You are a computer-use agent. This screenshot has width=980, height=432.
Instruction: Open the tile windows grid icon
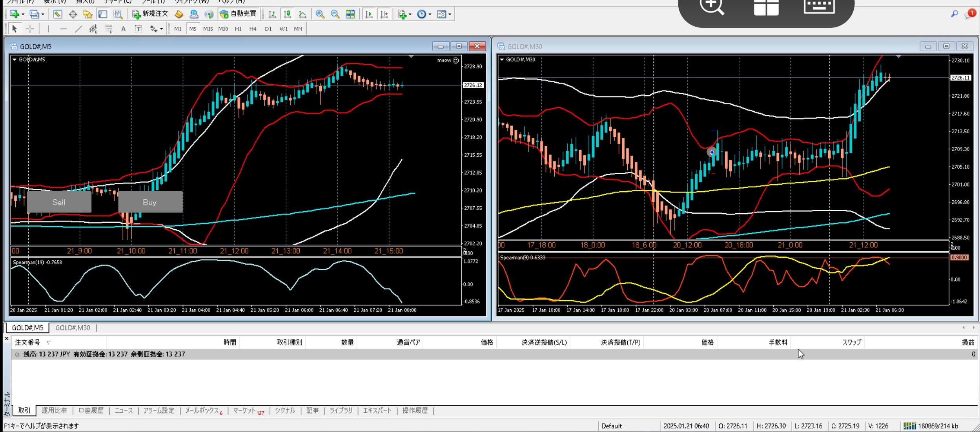pos(350,14)
